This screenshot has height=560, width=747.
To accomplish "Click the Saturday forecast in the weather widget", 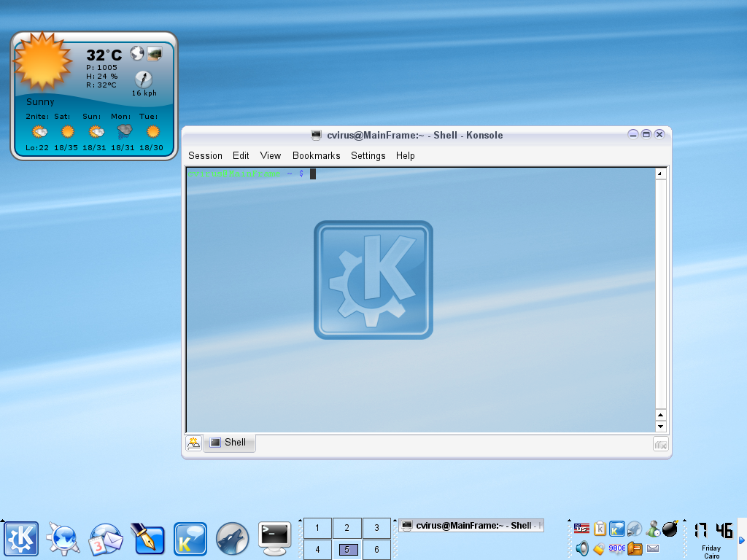I will coord(67,132).
